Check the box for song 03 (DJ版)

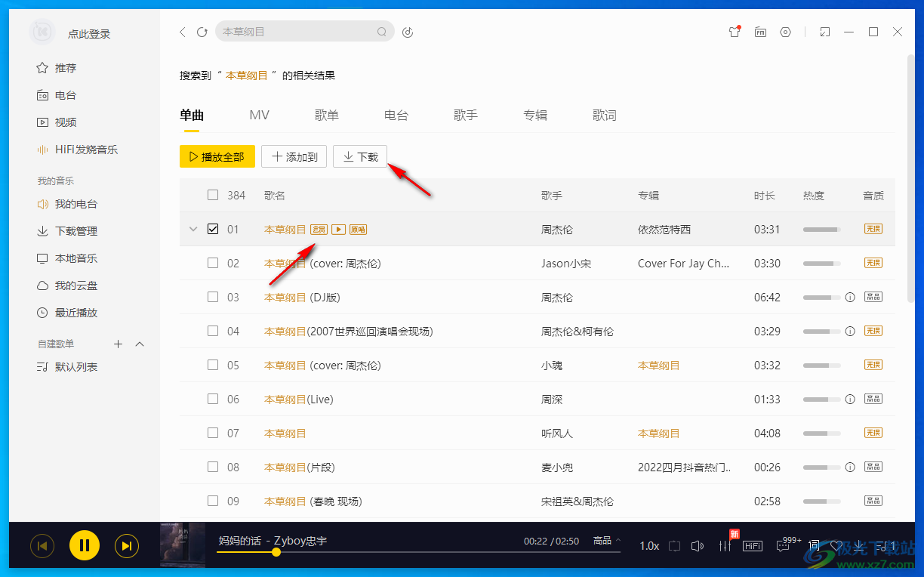[213, 297]
